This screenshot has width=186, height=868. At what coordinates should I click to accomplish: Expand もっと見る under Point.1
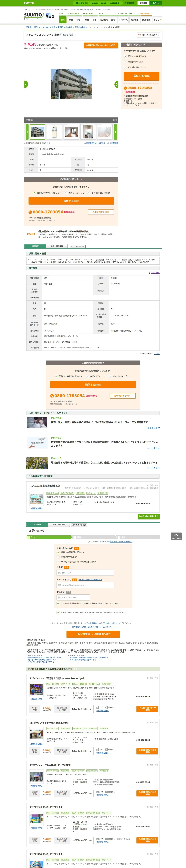click(154, 428)
